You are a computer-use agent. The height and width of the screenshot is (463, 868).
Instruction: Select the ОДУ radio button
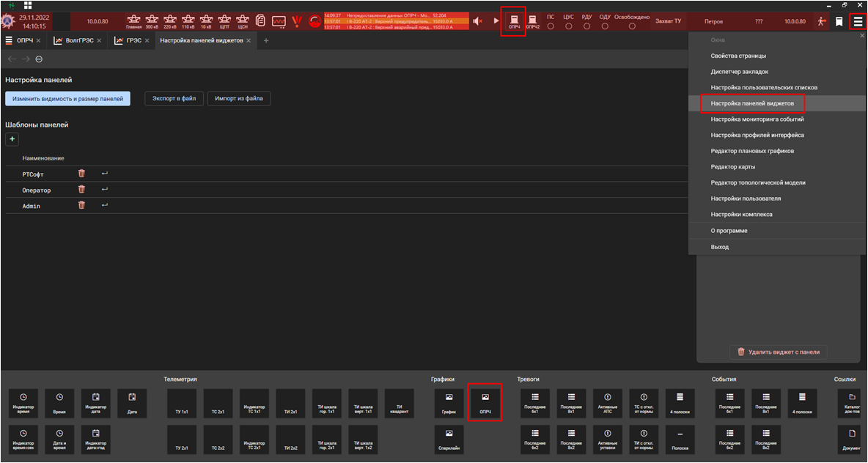(604, 26)
